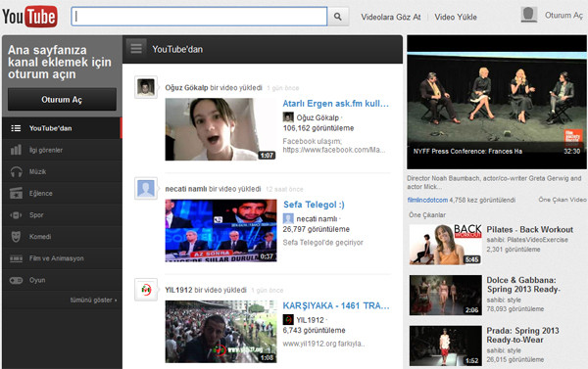The width and height of the screenshot is (588, 369).
Task: Select İlgi görenler category
Action: (62, 150)
